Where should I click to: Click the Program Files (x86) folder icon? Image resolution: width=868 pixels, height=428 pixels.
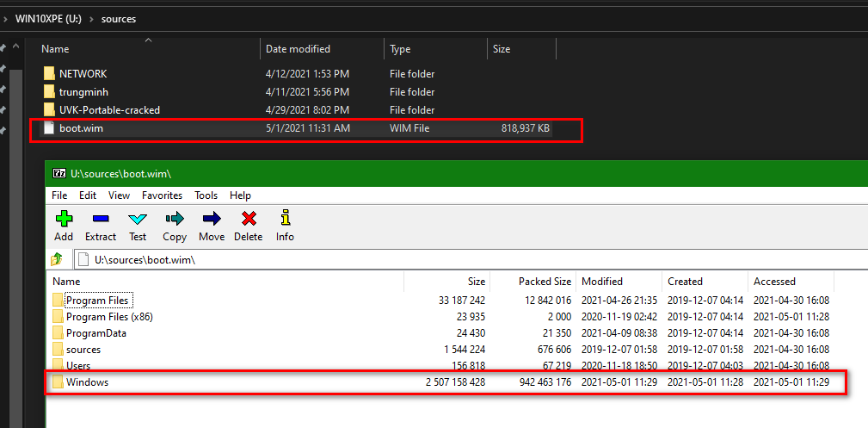click(58, 317)
